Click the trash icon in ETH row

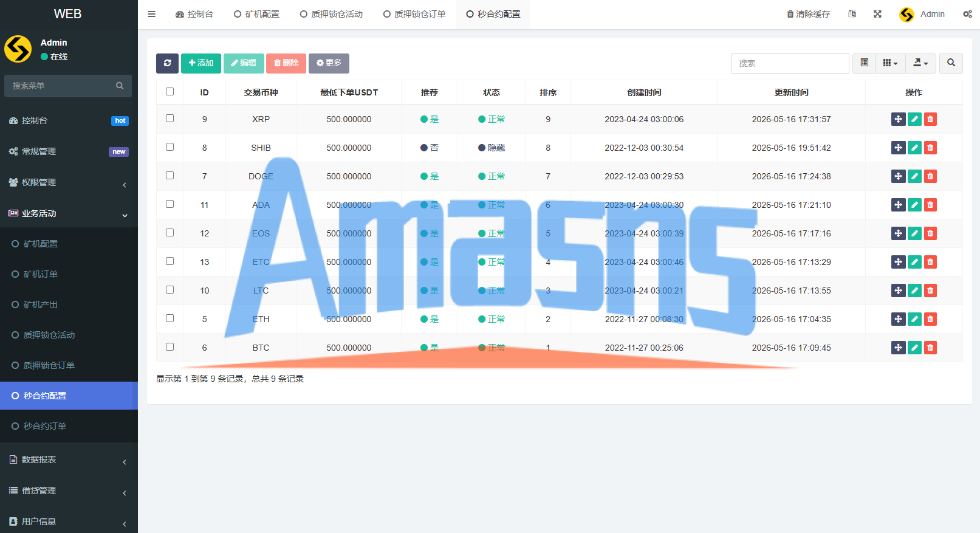[x=930, y=319]
